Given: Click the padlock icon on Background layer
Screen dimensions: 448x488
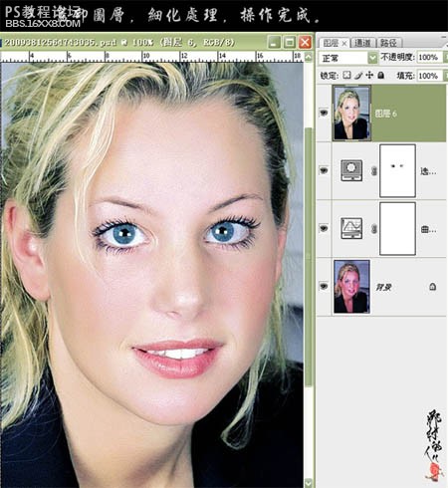Looking at the screenshot, I should 432,287.
